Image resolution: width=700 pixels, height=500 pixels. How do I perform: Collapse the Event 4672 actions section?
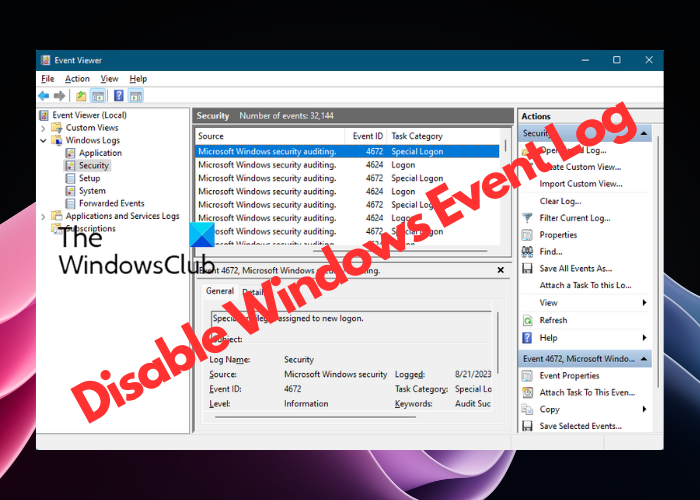coord(644,358)
